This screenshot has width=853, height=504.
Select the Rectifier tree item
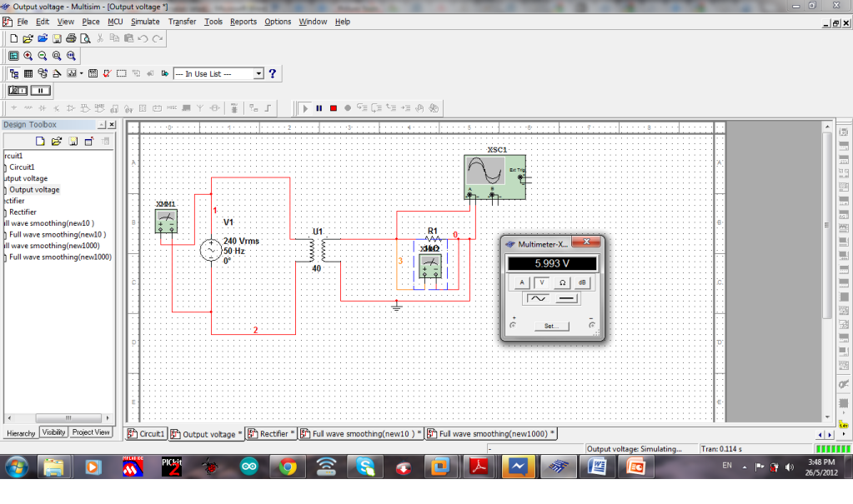(x=23, y=212)
